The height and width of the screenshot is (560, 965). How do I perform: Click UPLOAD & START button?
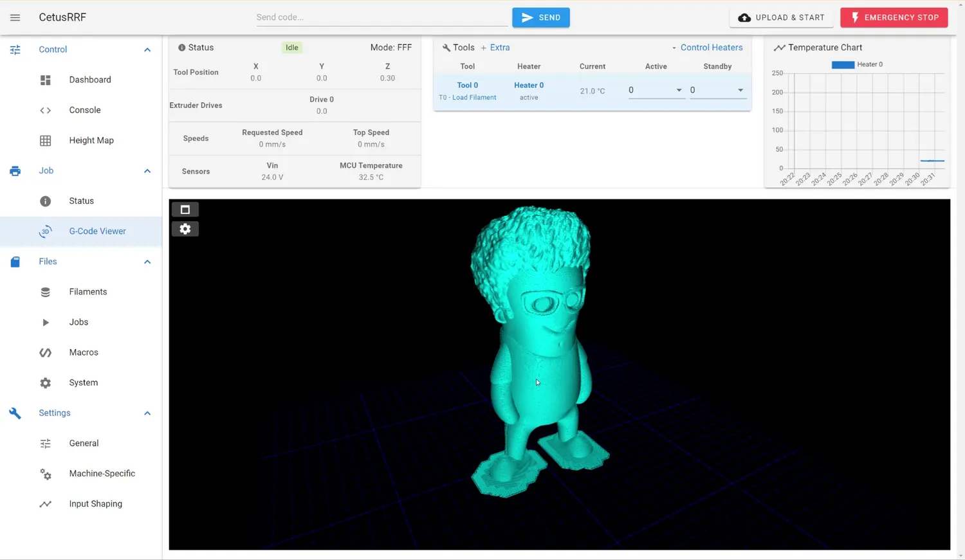coord(781,17)
